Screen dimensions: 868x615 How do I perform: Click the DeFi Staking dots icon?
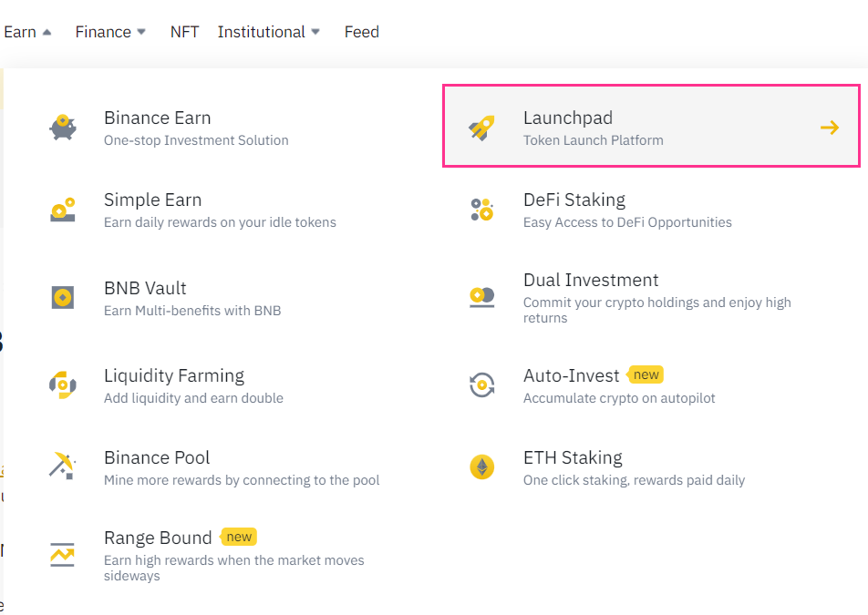tap(481, 210)
